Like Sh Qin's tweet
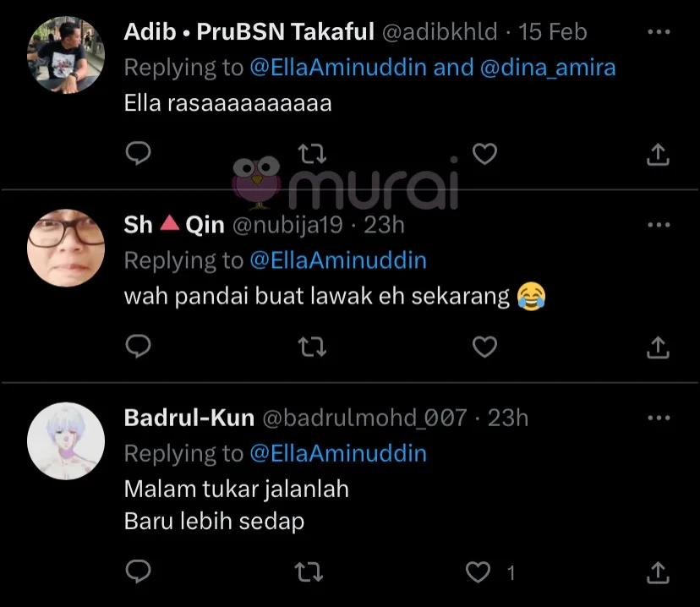The image size is (700, 607). pyautogui.click(x=484, y=347)
